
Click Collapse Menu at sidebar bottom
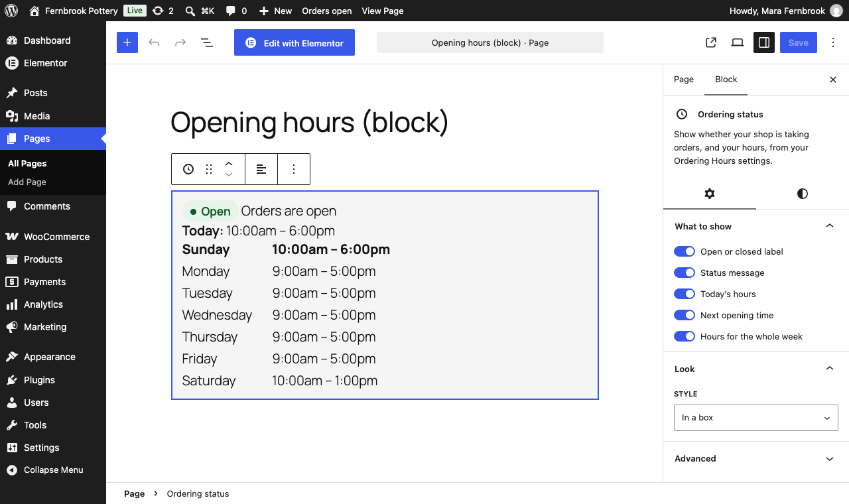pos(53,470)
